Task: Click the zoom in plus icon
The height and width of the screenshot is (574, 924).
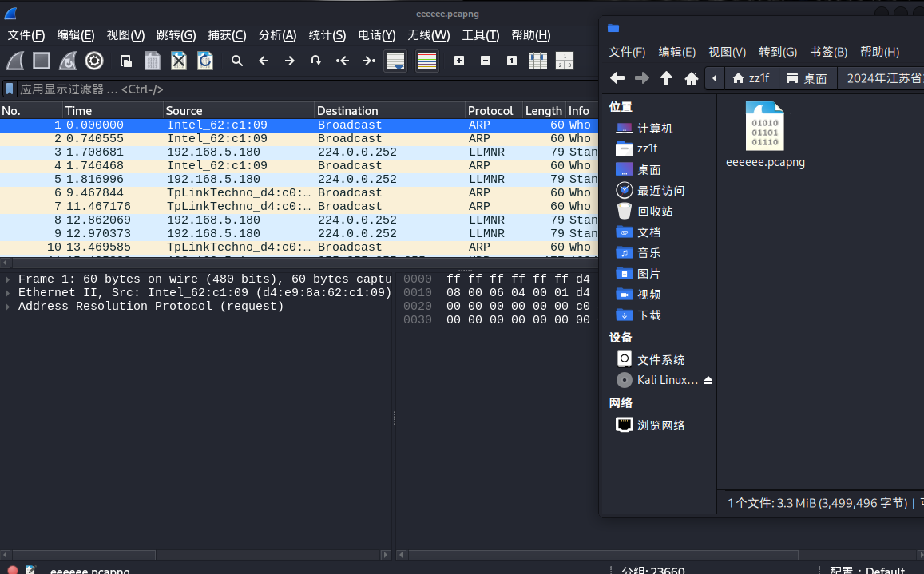Action: tap(459, 61)
